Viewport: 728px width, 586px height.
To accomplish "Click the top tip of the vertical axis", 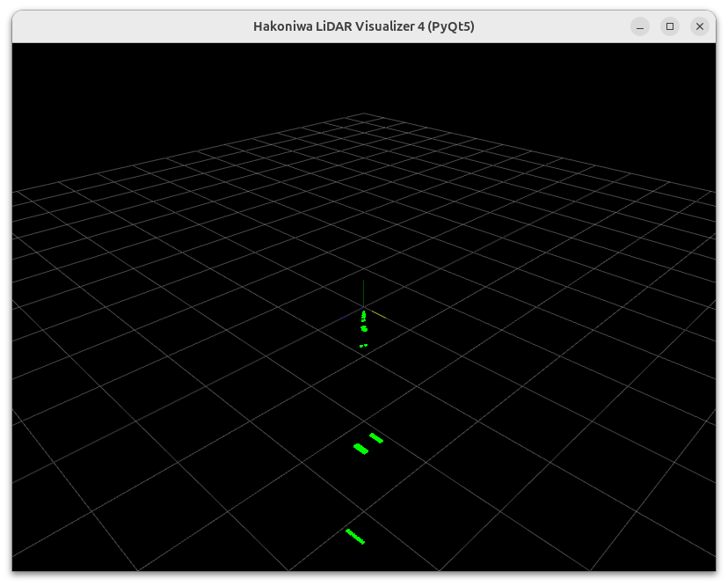I will (x=364, y=282).
